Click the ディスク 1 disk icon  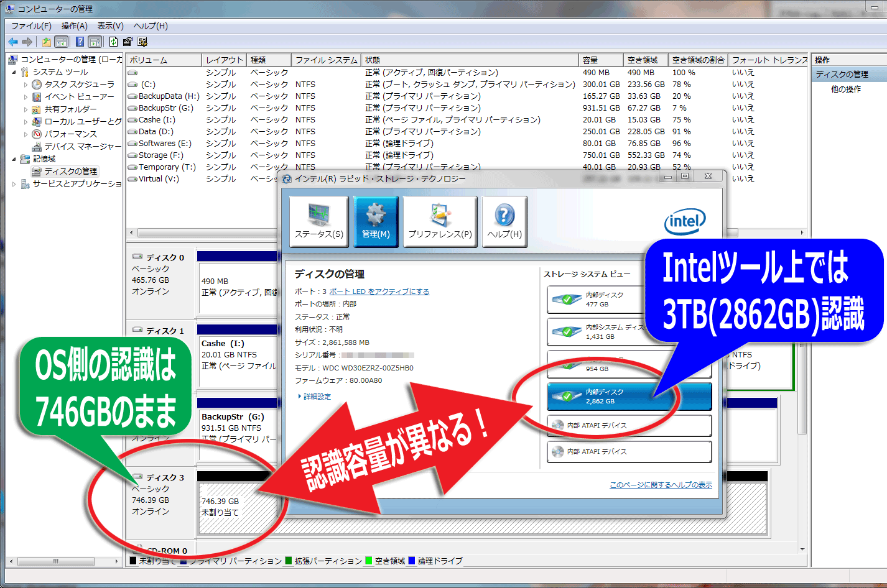pyautogui.click(x=137, y=330)
